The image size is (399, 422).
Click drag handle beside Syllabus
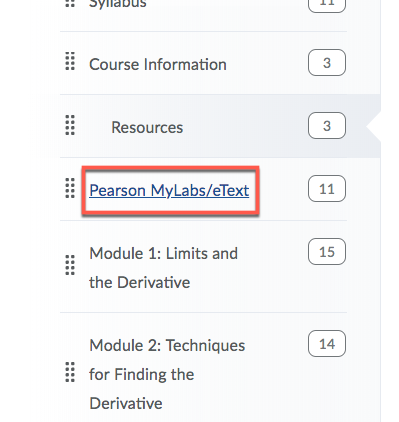pos(70,4)
